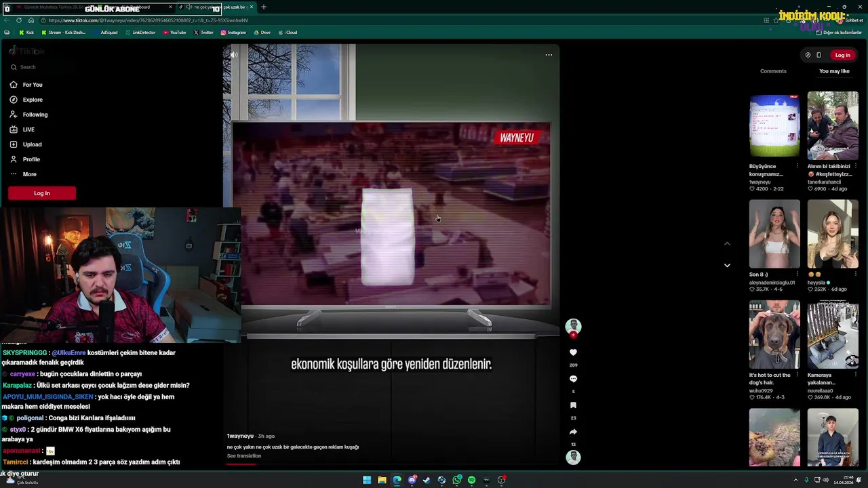
Task: Click the TikTok logo
Action: pos(27,51)
